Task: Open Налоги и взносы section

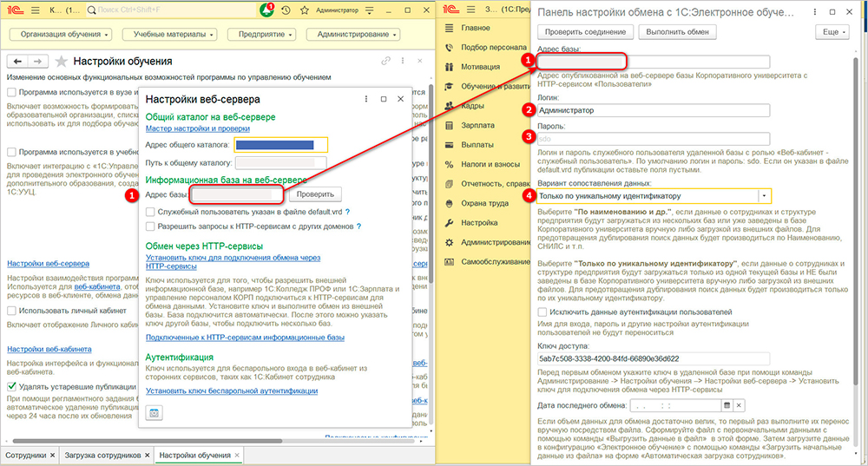Action: (490, 164)
